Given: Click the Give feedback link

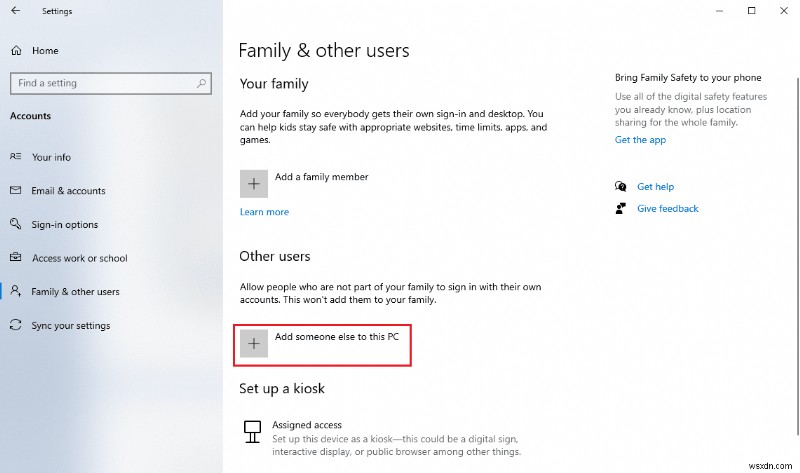Looking at the screenshot, I should tap(667, 209).
